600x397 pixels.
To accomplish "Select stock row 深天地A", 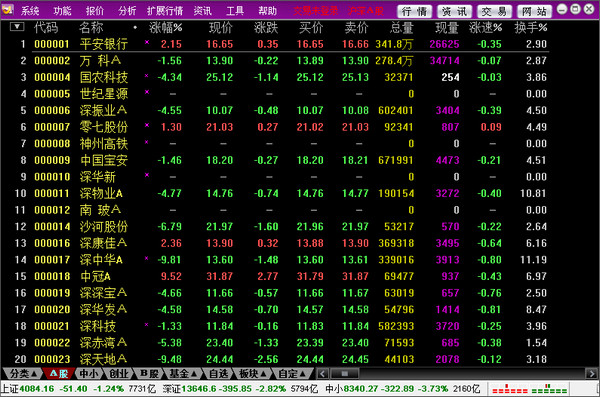I will coord(281,359).
